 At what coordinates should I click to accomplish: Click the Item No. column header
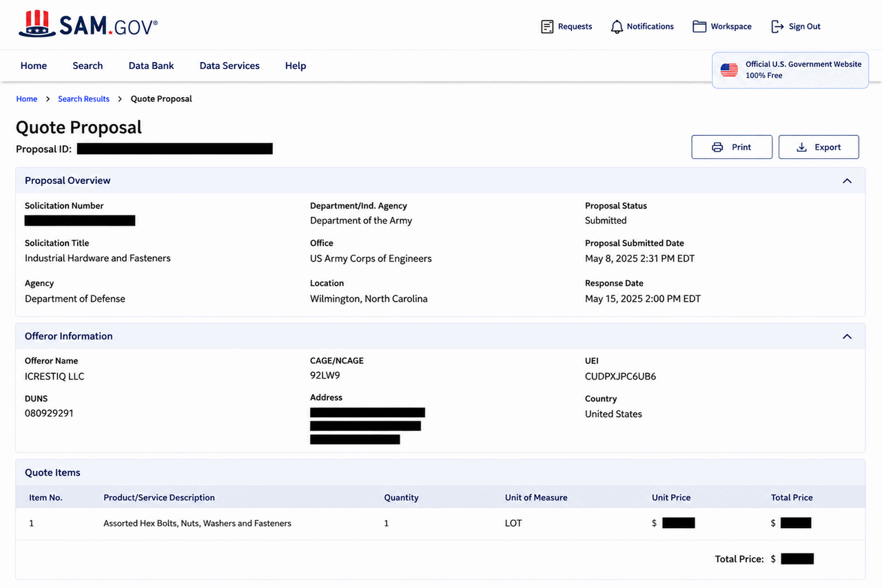pyautogui.click(x=45, y=498)
